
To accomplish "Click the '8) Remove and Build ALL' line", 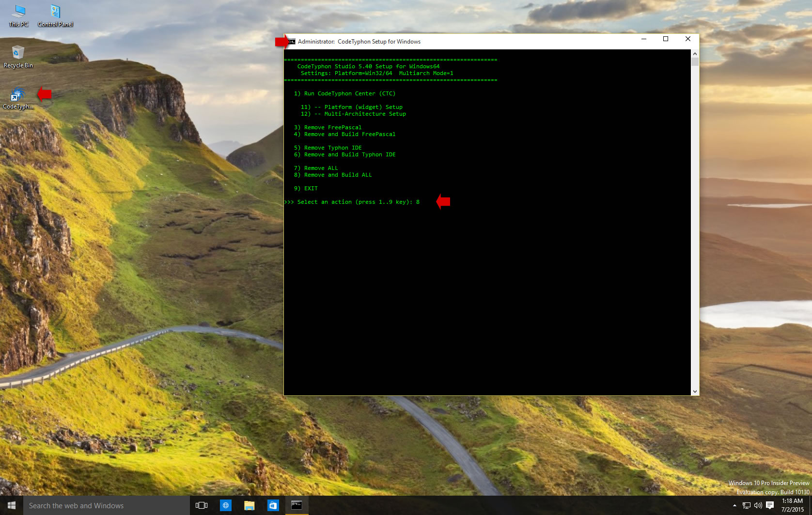I will point(333,175).
